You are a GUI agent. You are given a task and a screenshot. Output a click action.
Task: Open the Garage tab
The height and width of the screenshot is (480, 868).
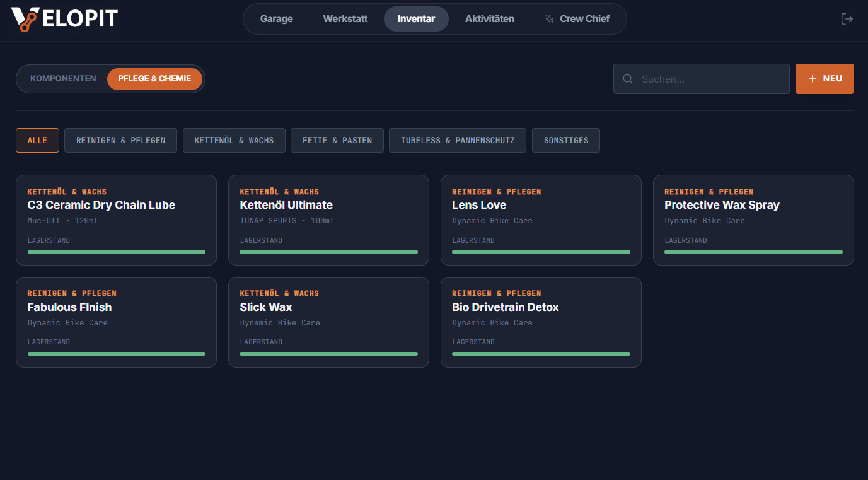[x=276, y=19]
